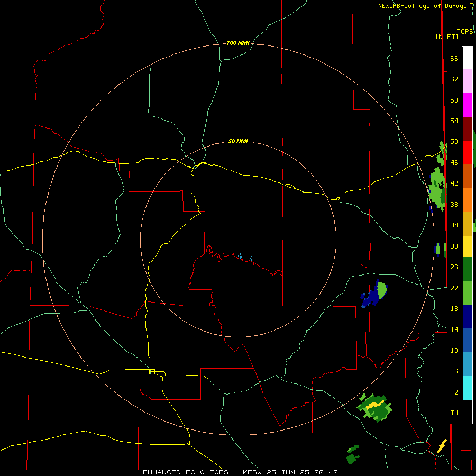Click the "10" value on the legend
Image resolution: width=476 pixels, height=476 pixels.
(x=454, y=351)
